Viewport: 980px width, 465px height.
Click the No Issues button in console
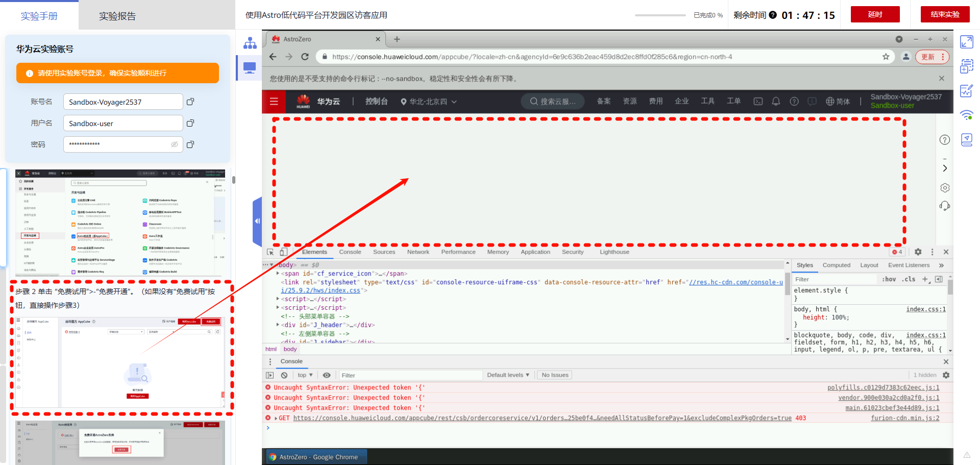pos(555,375)
